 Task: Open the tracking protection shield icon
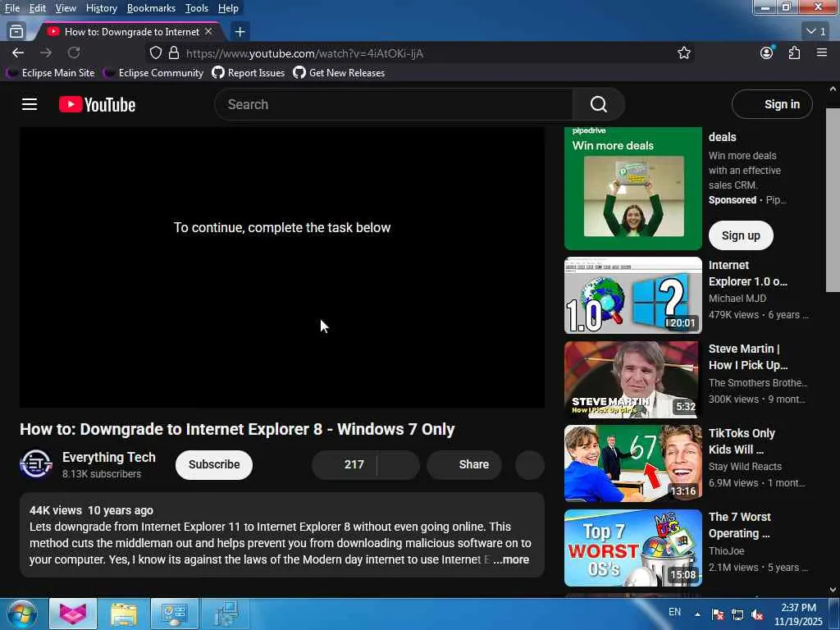[x=155, y=53]
